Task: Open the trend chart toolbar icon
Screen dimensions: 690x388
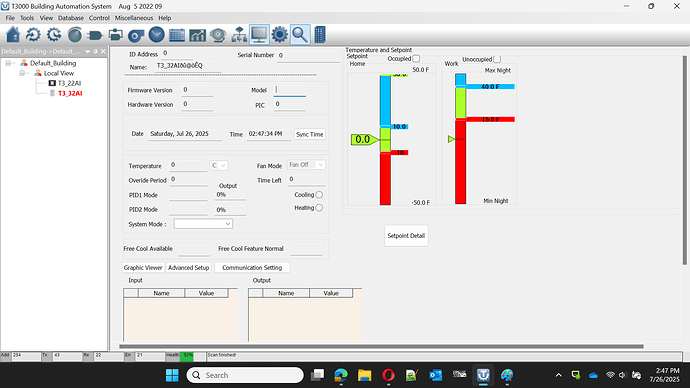Action: click(x=197, y=35)
